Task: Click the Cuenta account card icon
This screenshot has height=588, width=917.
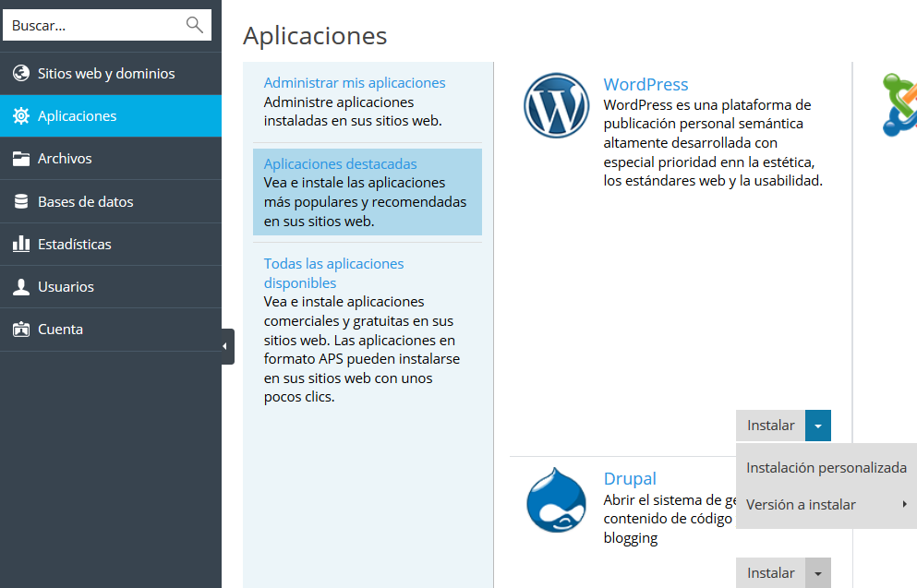Action: click(x=20, y=329)
